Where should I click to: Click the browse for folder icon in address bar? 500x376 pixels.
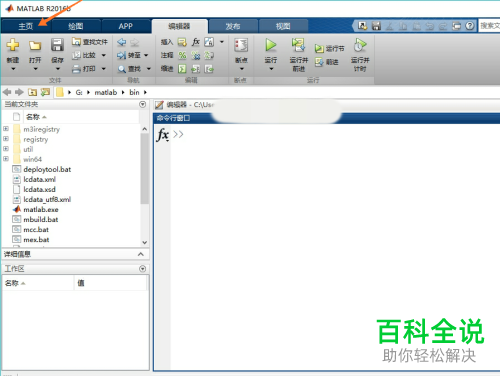point(45,92)
